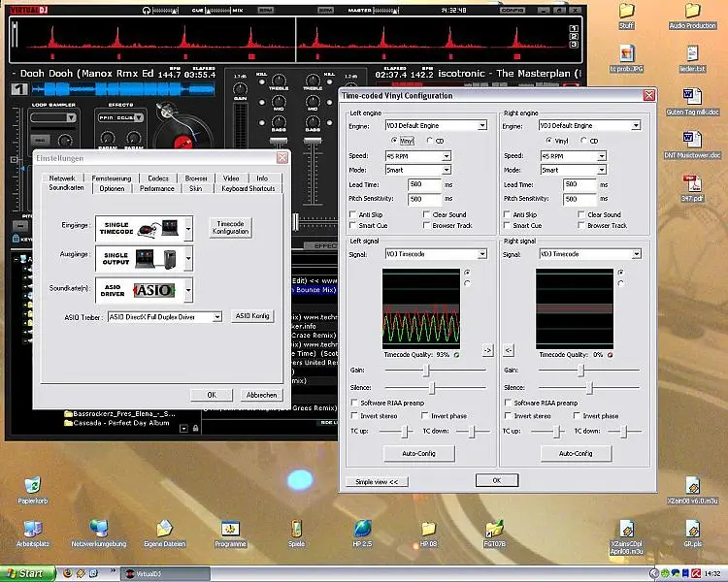Switch to the Keyboard Shortcuts tab
The width and height of the screenshot is (728, 582).
[x=248, y=188]
